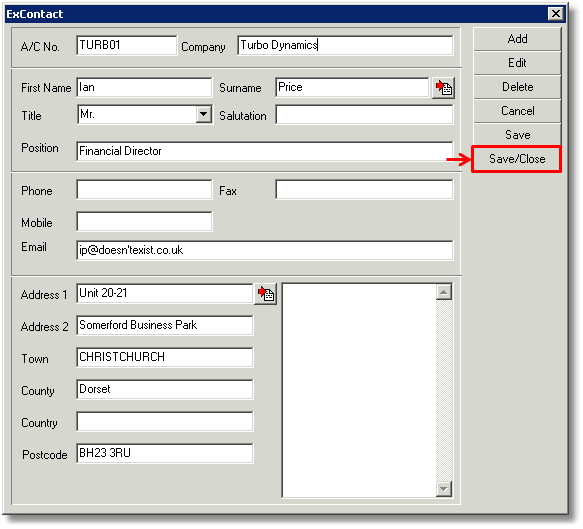
Task: Click the empty Phone field
Action: pos(144,190)
